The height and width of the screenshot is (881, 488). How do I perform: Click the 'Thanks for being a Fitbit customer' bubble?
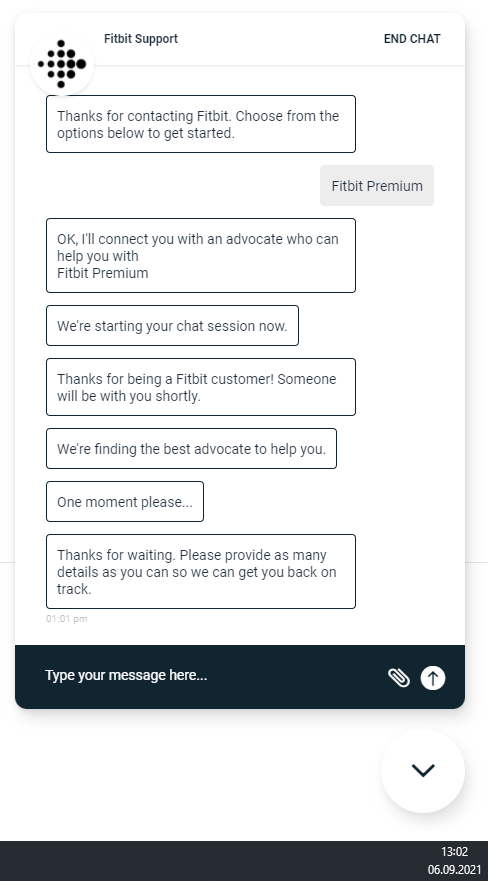tap(201, 387)
